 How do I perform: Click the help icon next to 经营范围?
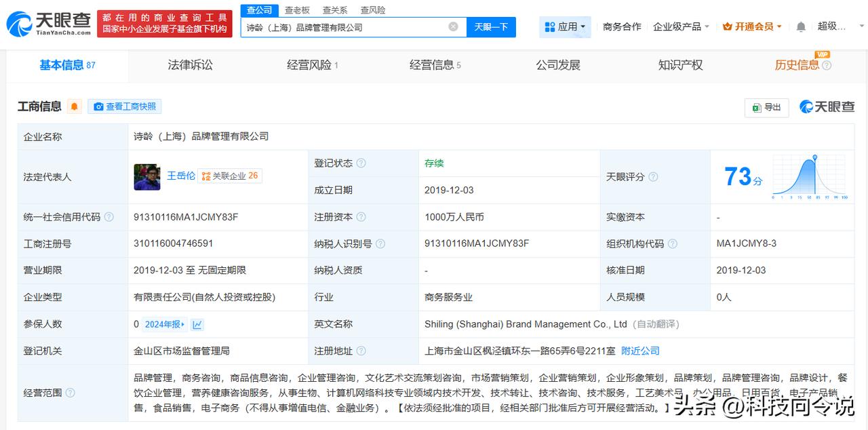[70, 393]
